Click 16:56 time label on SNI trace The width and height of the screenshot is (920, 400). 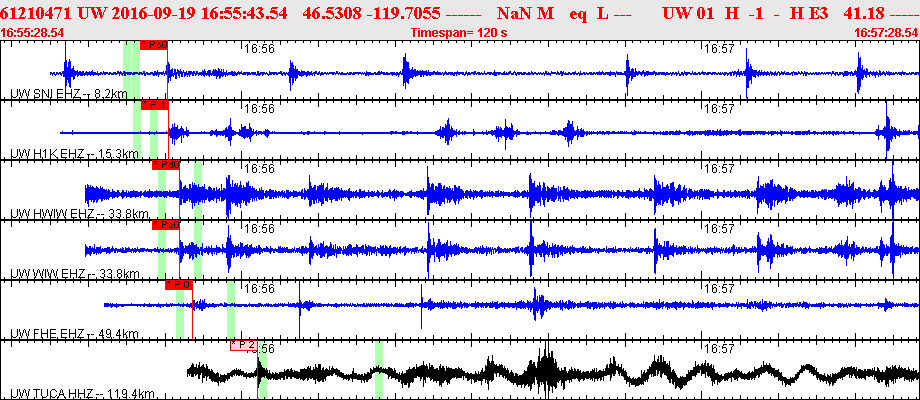[x=259, y=49]
